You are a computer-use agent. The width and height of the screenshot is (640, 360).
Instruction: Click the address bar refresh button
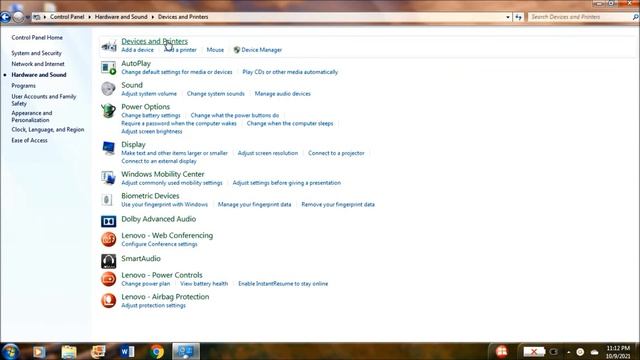point(518,17)
